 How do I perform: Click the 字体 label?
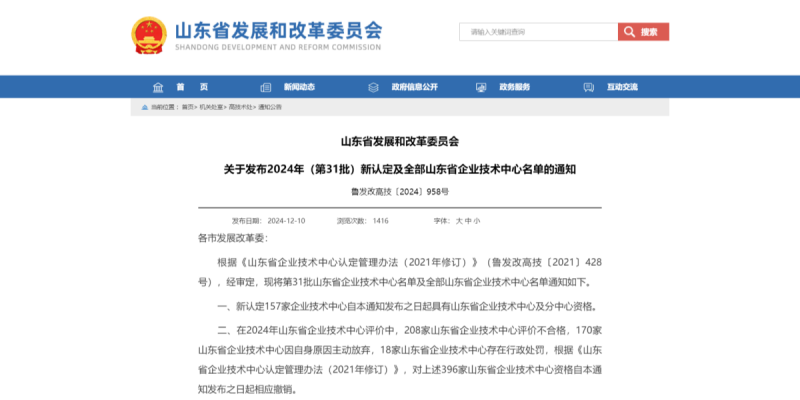(442, 221)
